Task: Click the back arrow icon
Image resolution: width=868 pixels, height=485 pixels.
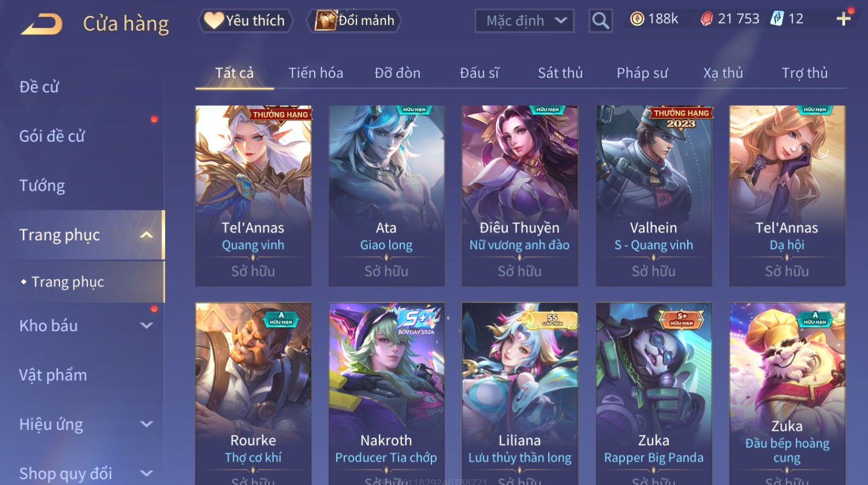Action: [x=42, y=24]
